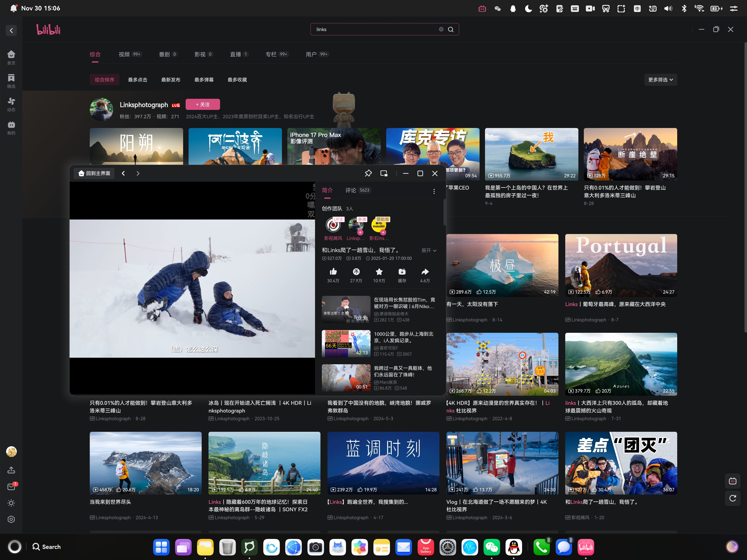The image size is (747, 560).
Task: Switch to picture-in-picture mini window icon
Action: [384, 173]
